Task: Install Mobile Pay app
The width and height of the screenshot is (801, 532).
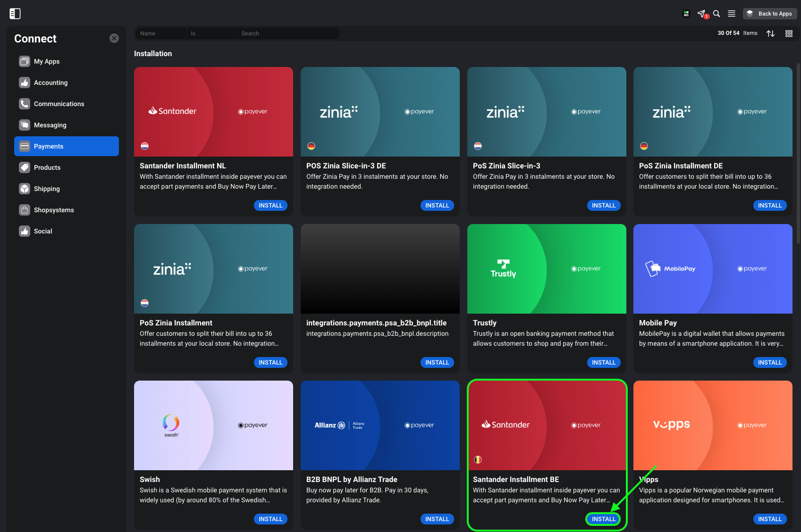Action: (x=770, y=363)
